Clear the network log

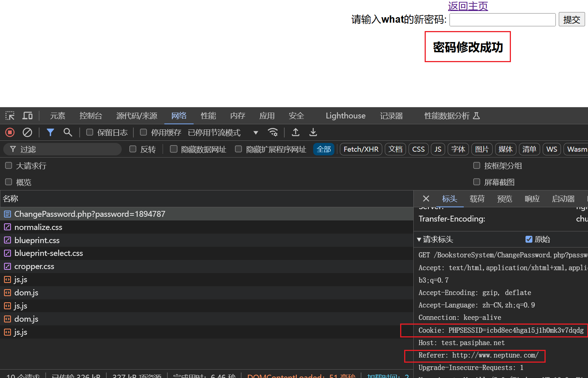27,132
